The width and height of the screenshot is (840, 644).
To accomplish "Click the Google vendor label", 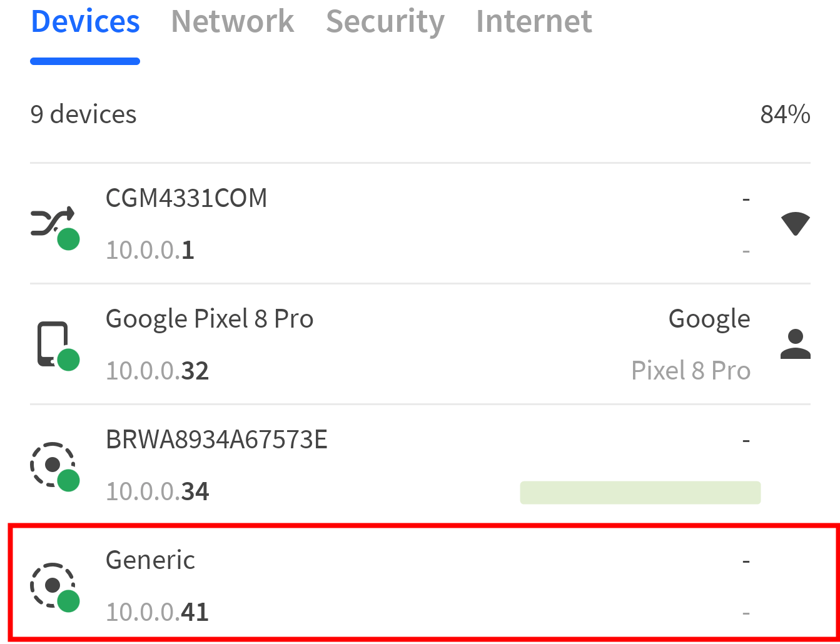I will click(709, 319).
